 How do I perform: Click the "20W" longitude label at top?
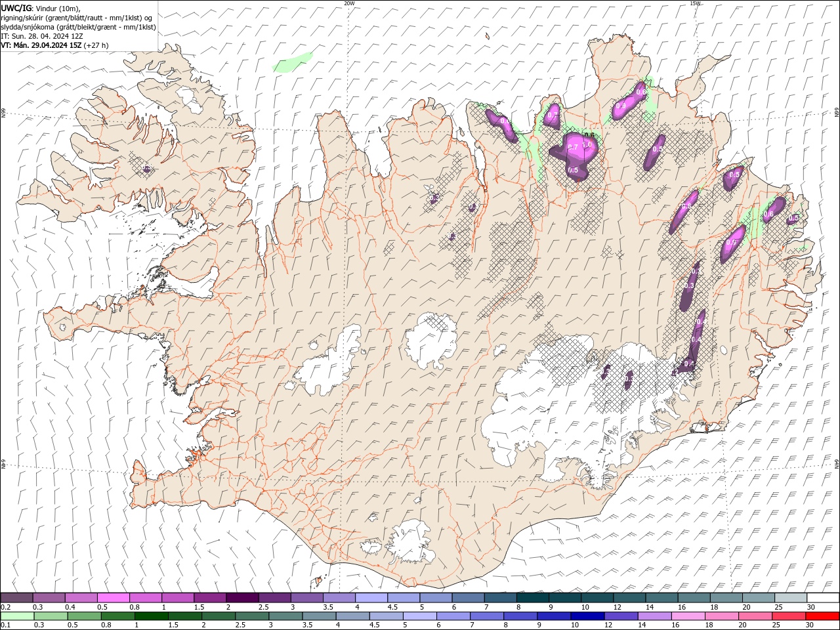tap(349, 3)
